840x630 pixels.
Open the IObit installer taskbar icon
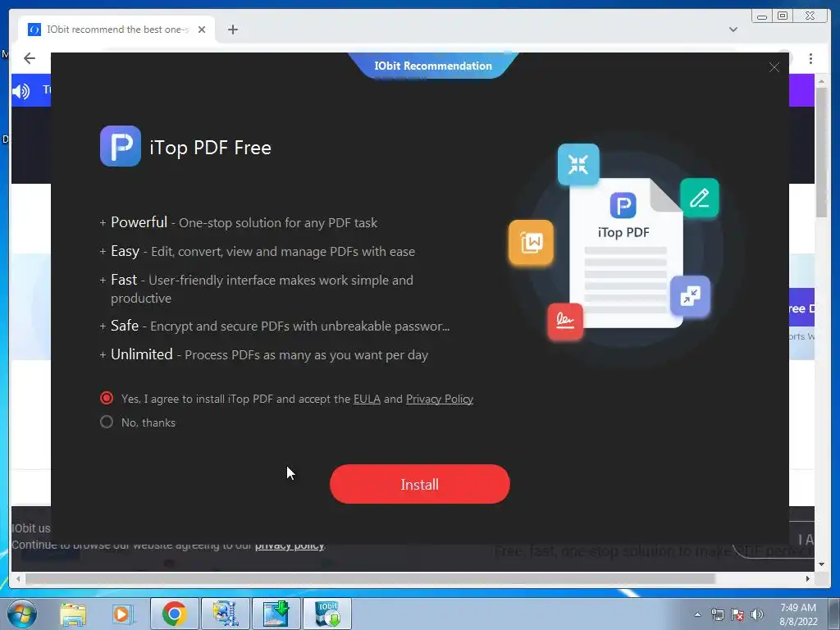[x=327, y=614]
